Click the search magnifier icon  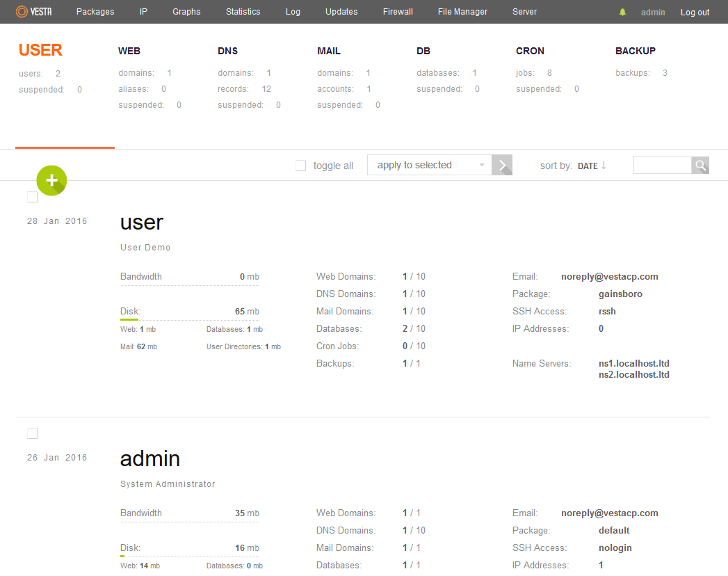coord(700,166)
